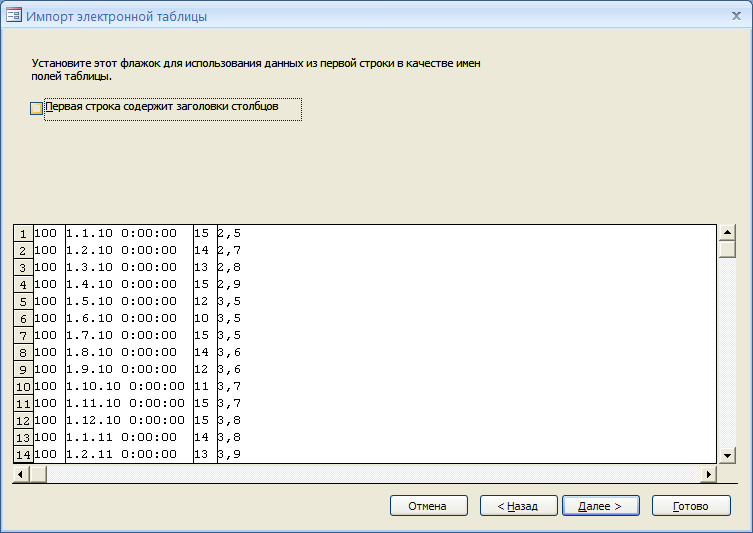Select row header number 1
This screenshot has width=753, height=533.
coord(23,233)
